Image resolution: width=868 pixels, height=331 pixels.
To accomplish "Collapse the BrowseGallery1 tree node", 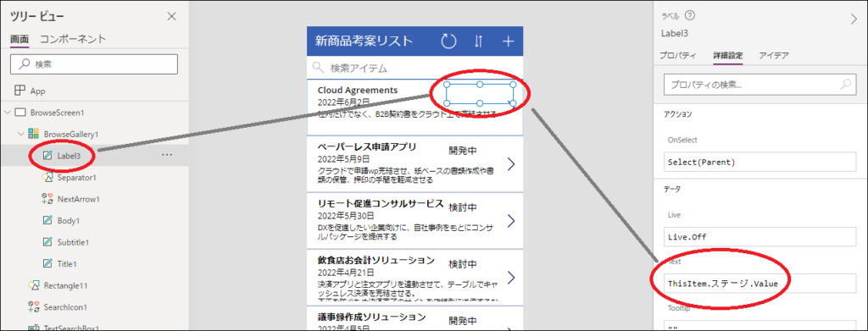I will 21,134.
